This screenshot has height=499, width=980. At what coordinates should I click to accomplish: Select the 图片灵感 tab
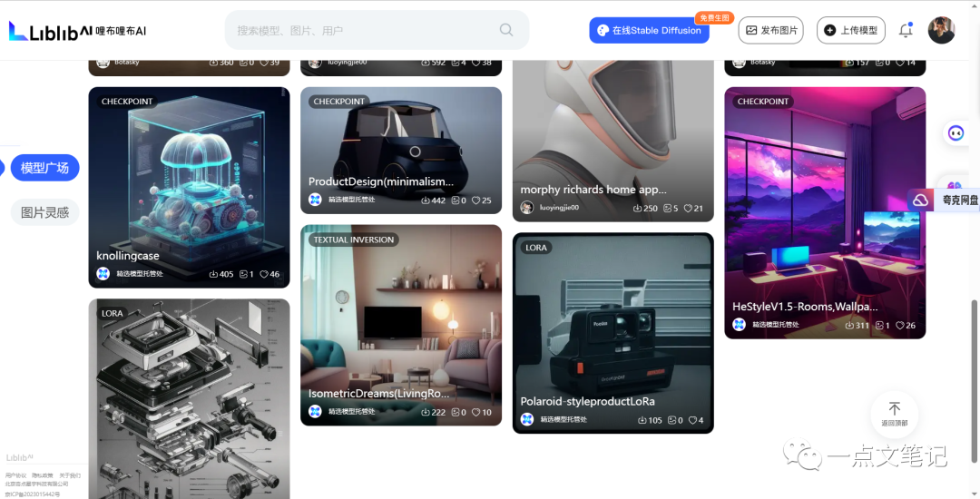tap(45, 212)
